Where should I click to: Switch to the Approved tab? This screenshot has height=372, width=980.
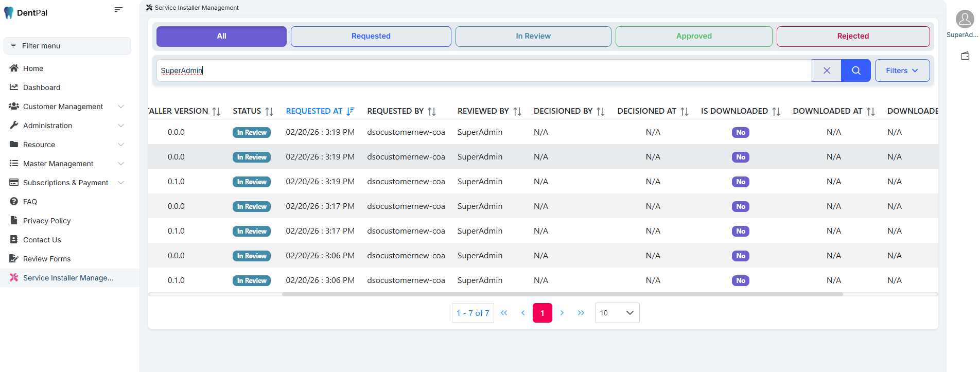(693, 36)
